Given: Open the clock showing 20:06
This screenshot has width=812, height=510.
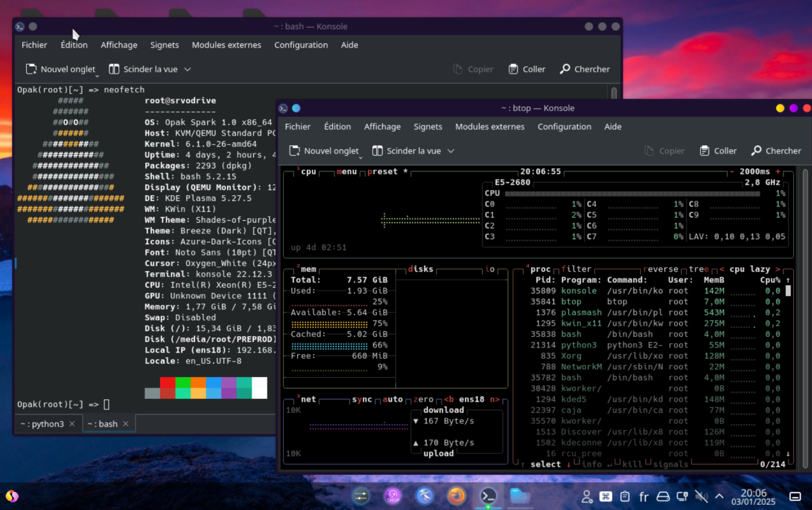Looking at the screenshot, I should [x=753, y=496].
